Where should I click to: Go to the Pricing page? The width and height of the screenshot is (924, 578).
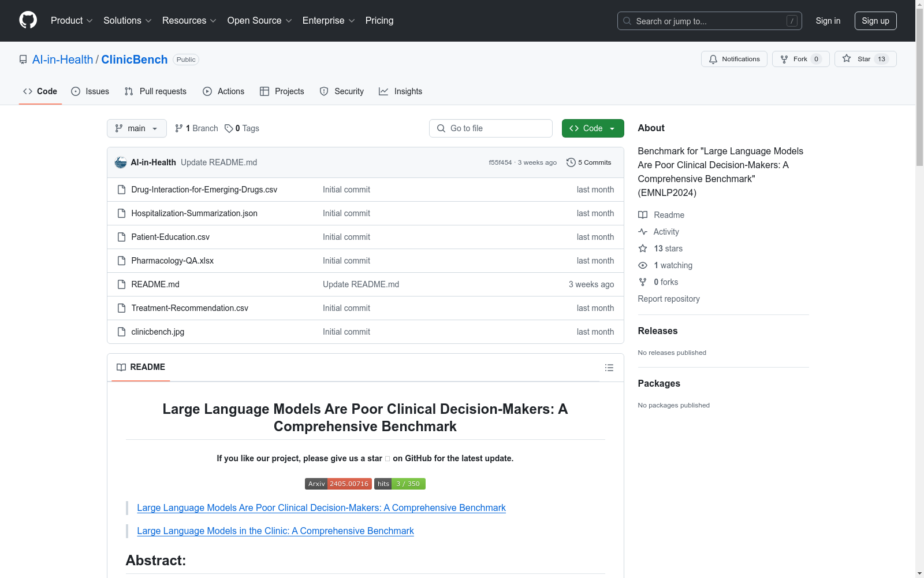(379, 21)
